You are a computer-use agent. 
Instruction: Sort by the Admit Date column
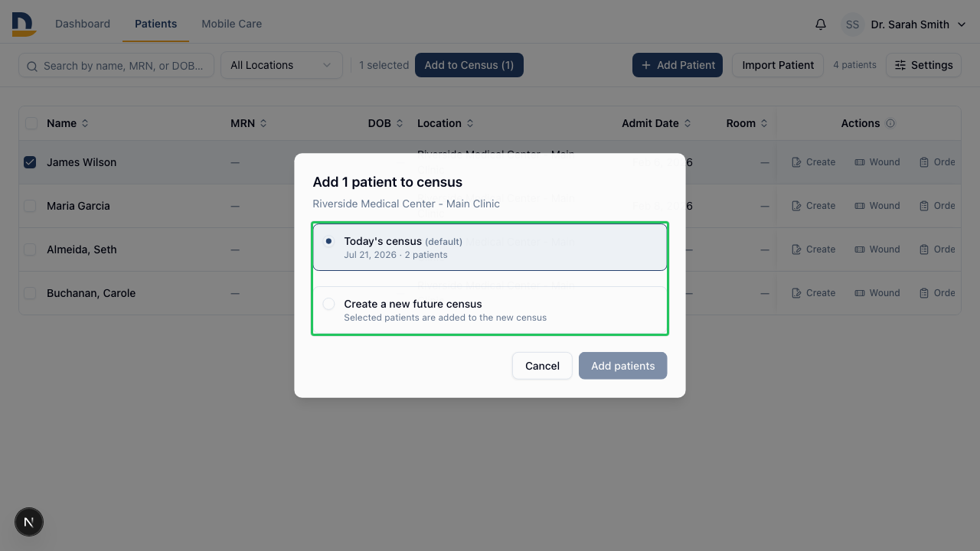point(657,123)
